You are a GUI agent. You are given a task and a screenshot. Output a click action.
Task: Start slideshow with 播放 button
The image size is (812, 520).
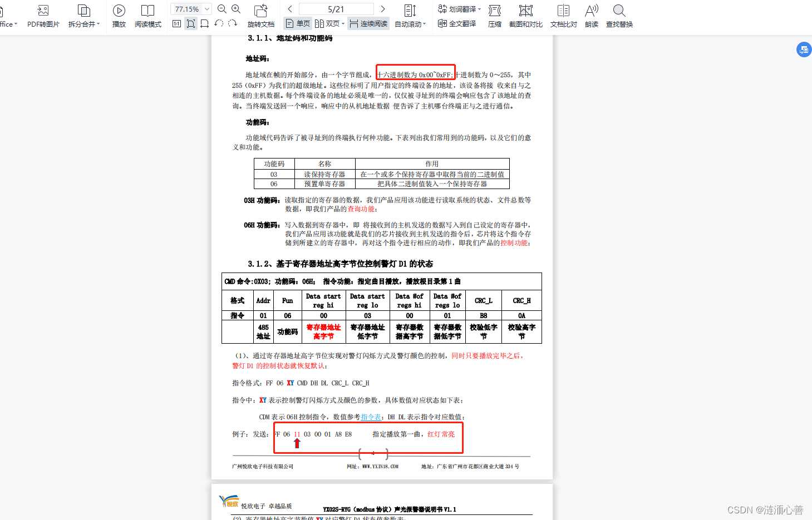click(119, 16)
